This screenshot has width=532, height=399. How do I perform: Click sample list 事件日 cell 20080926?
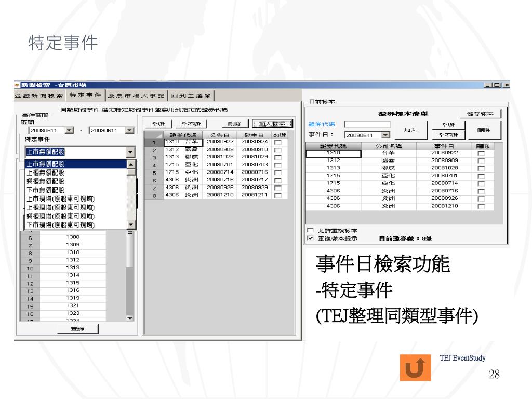click(444, 198)
